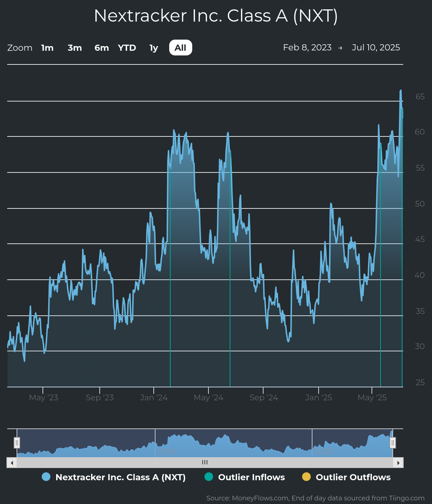Click the navigator left range handle
The image size is (432, 504).
coord(17,442)
